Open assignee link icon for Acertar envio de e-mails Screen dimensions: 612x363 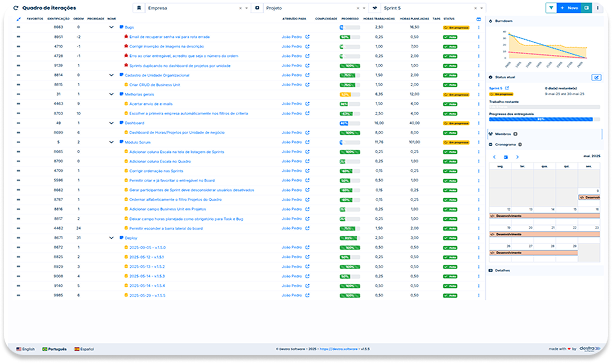[x=307, y=104]
